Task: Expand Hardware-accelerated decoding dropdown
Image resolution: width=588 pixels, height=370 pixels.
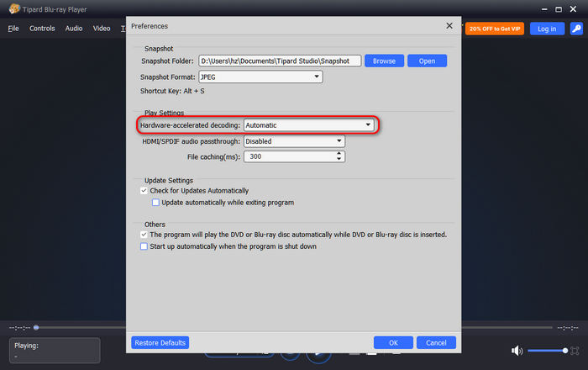Action: pos(308,125)
